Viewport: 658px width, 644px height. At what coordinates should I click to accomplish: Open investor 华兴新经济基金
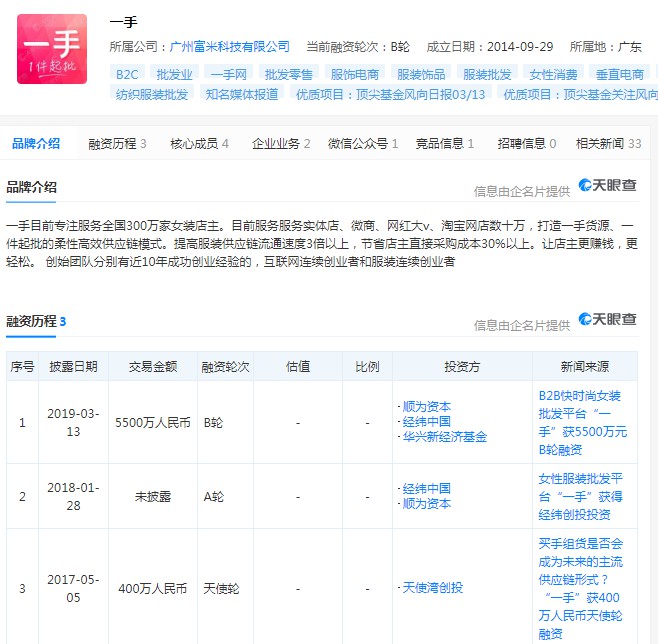(444, 437)
